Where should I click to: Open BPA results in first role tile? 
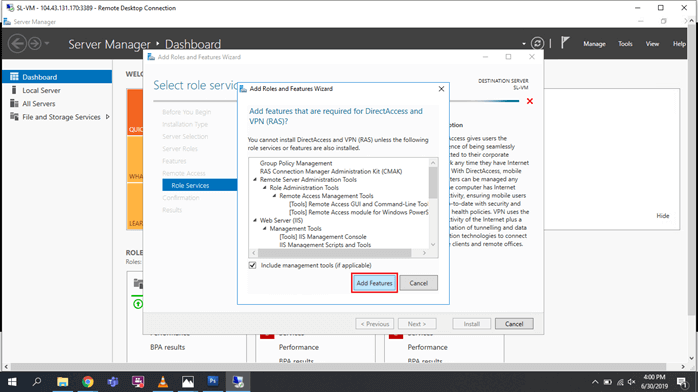tap(167, 347)
